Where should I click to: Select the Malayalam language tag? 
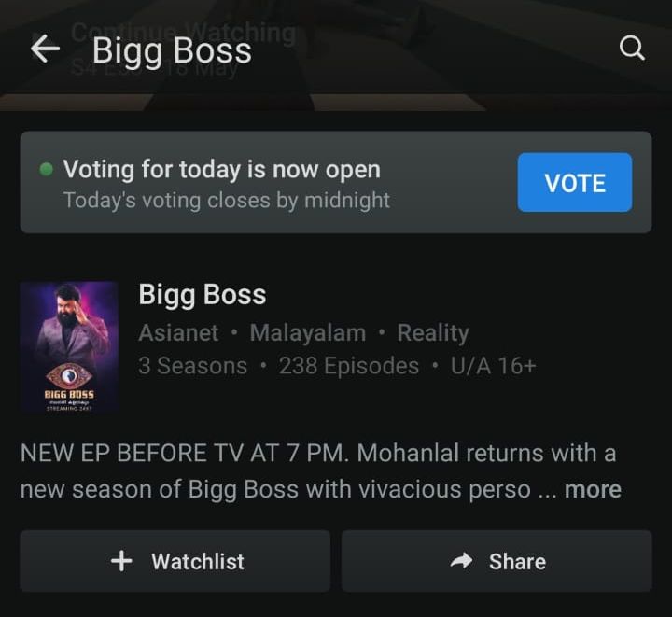coord(308,332)
